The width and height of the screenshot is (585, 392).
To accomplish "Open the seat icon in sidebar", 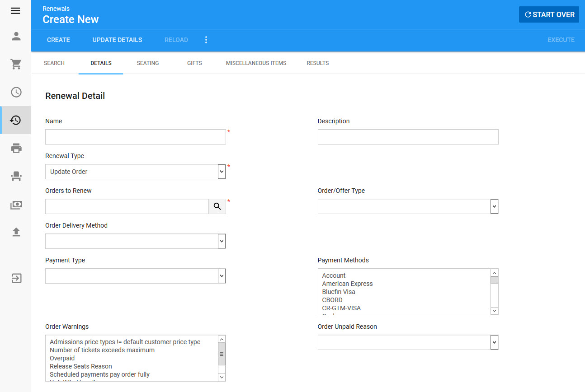I will point(16,176).
